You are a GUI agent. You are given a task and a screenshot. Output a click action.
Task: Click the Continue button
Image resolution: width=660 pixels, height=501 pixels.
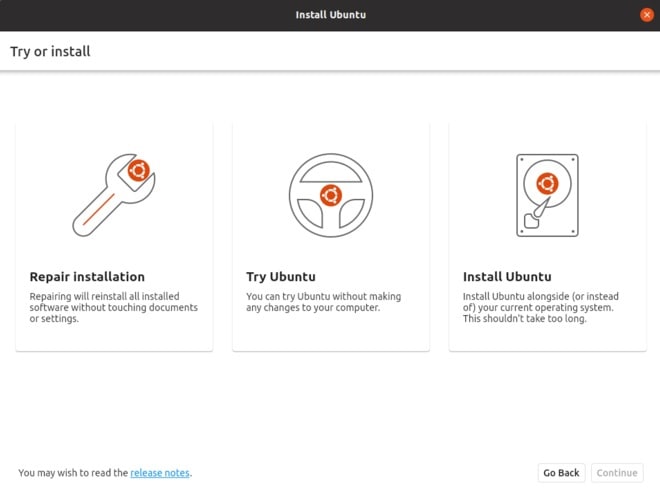616,473
